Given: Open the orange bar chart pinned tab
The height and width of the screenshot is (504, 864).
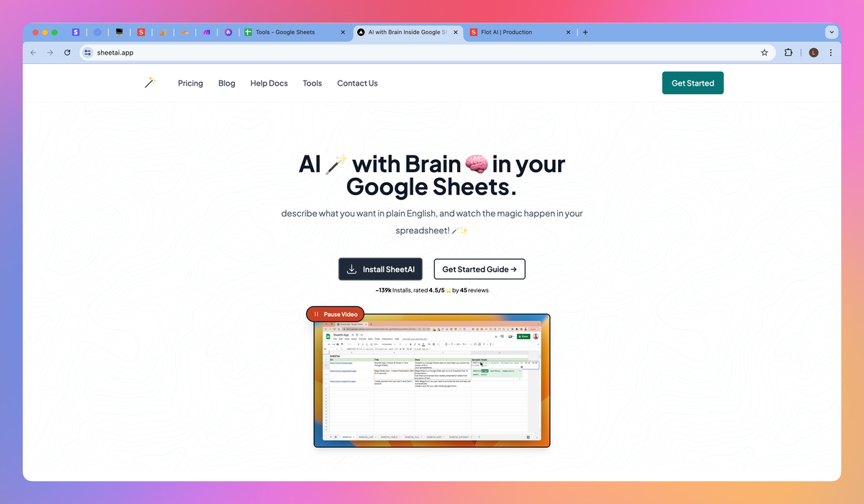Looking at the screenshot, I should tap(163, 32).
